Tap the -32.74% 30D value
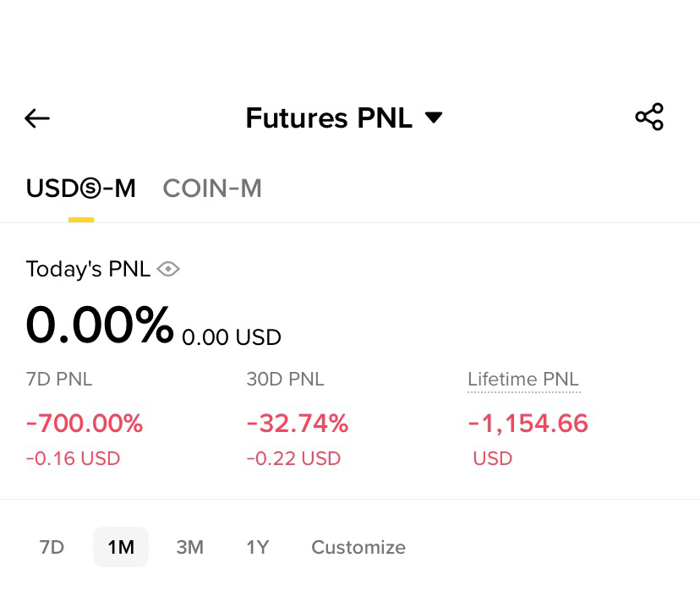700x596 pixels. [298, 424]
